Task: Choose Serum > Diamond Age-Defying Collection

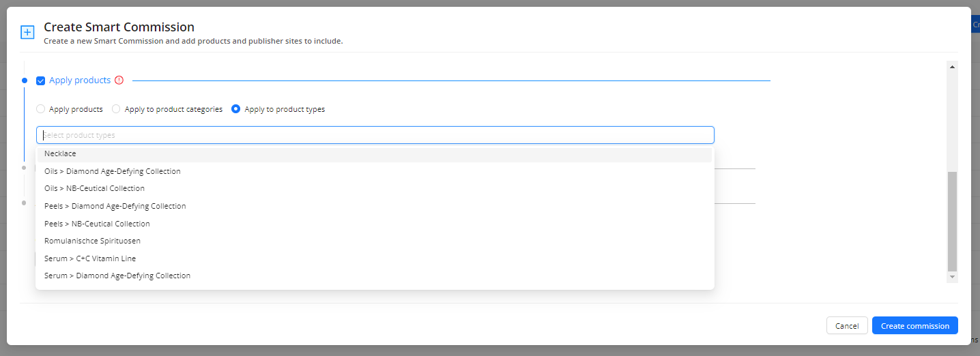Action: (x=117, y=276)
